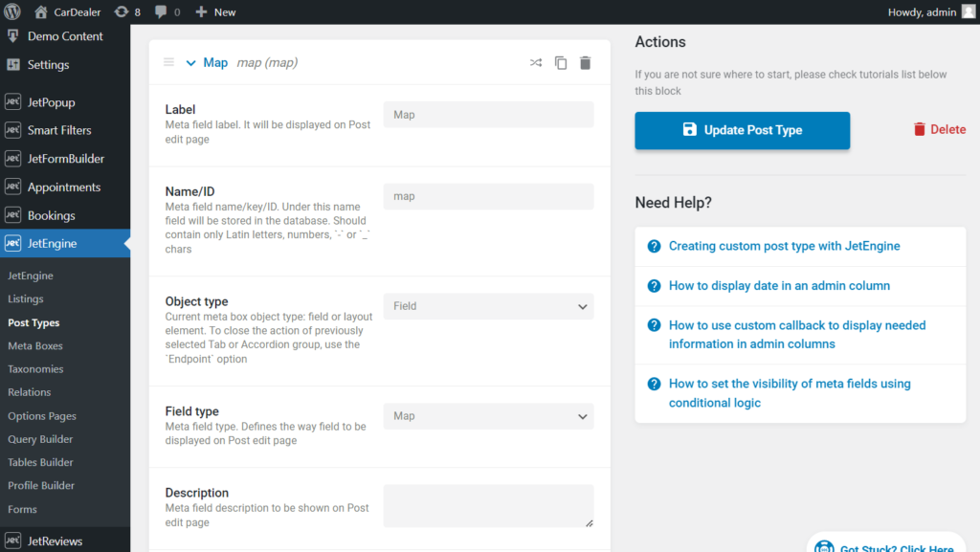Click the Bookings sidebar icon
This screenshot has height=552, width=980.
13,215
